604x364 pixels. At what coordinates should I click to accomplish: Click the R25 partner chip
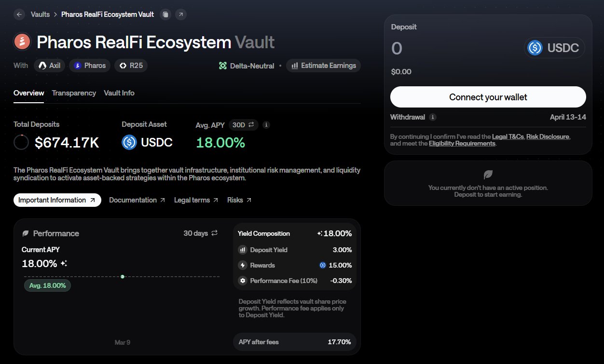(131, 66)
